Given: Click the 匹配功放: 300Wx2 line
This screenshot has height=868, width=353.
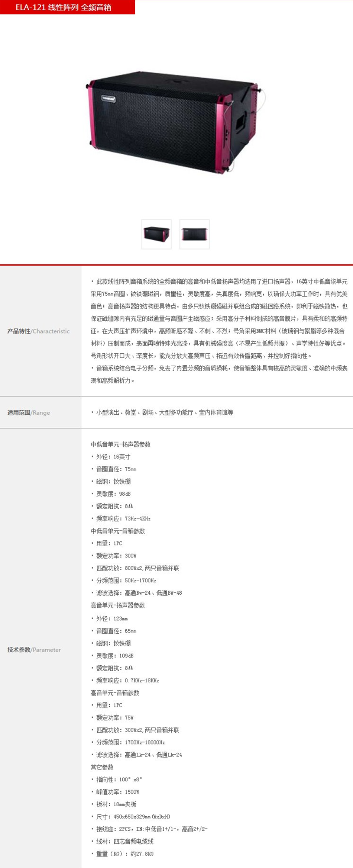Looking at the screenshot, I should coord(135,730).
